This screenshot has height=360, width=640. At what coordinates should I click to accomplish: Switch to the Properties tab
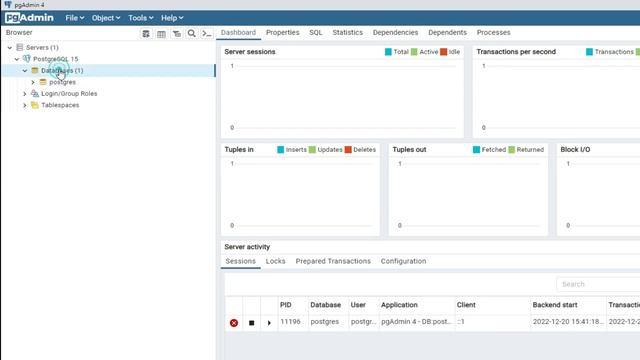pyautogui.click(x=282, y=33)
